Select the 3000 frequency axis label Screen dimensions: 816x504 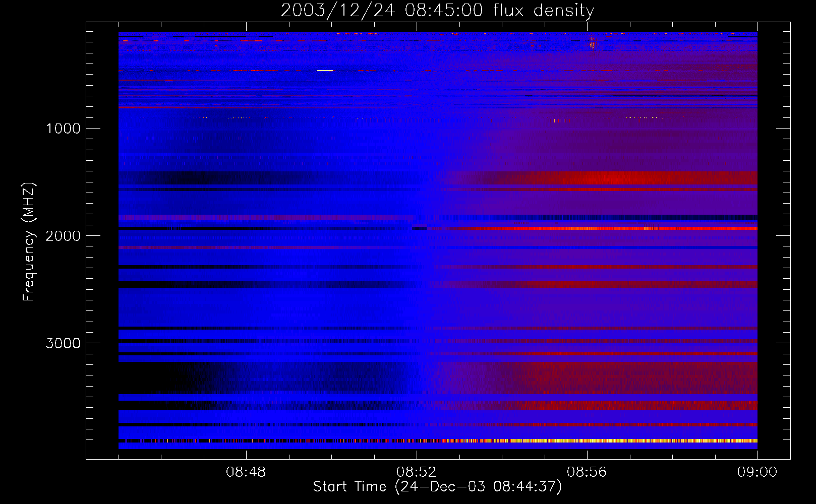63,343
